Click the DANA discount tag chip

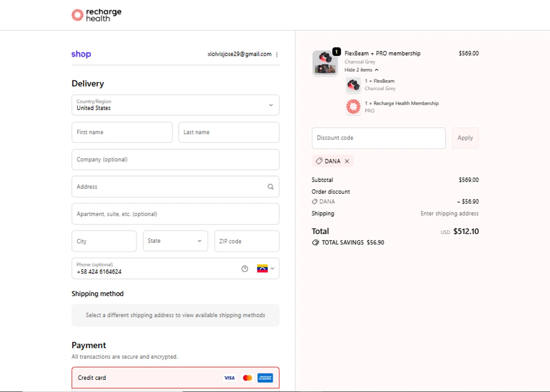[x=333, y=161]
